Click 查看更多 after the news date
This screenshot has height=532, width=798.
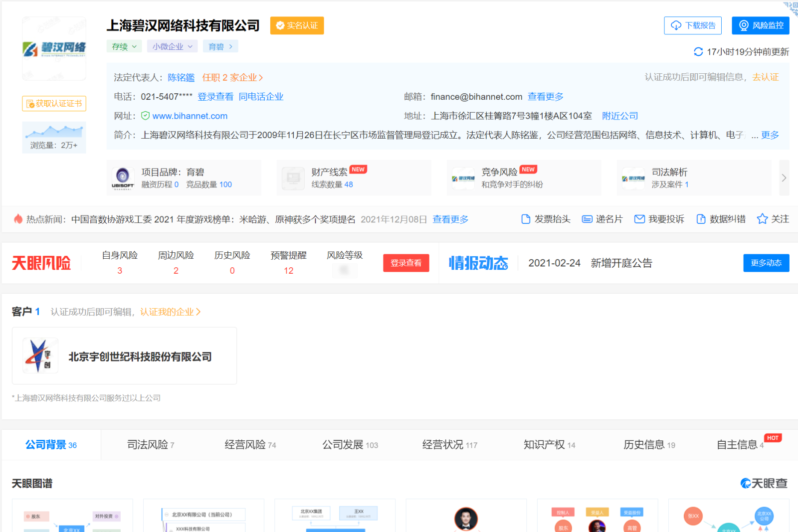[450, 219]
